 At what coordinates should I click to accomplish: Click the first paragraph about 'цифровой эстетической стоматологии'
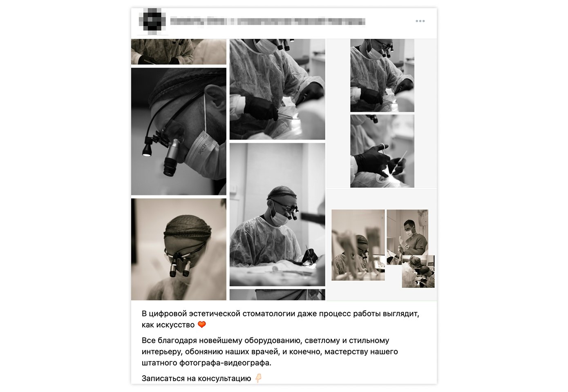[x=280, y=319]
